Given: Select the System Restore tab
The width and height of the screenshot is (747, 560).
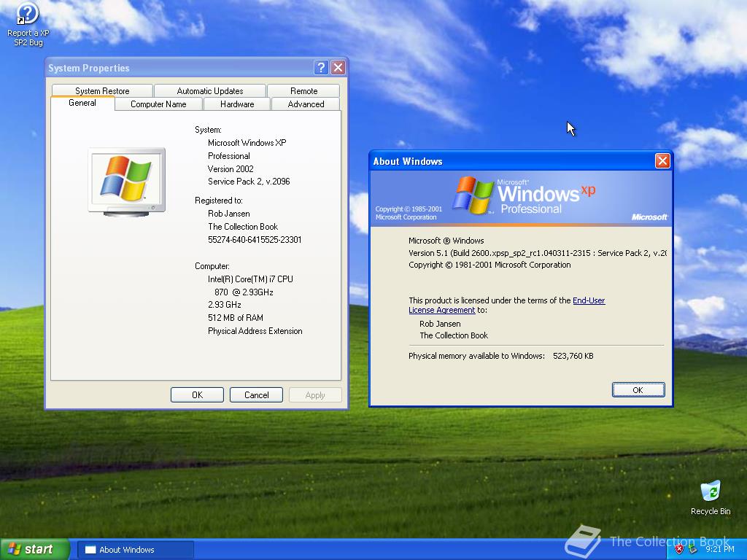Looking at the screenshot, I should click(x=101, y=90).
